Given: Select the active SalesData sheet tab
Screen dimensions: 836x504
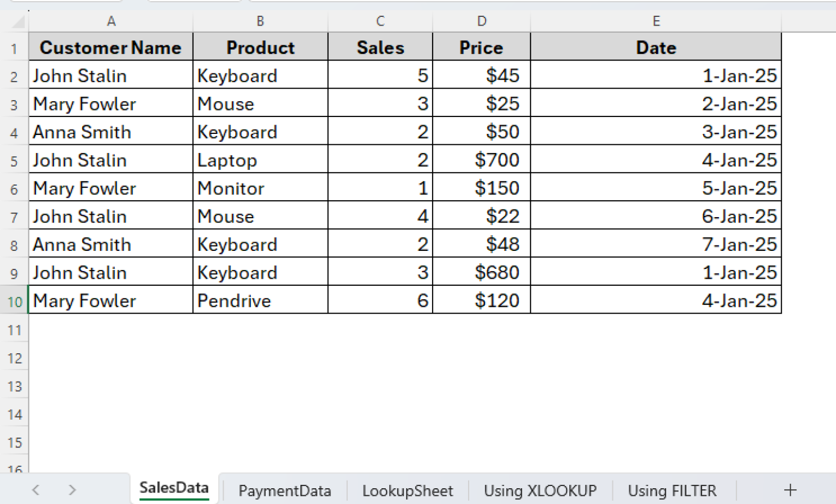Looking at the screenshot, I should point(174,487).
